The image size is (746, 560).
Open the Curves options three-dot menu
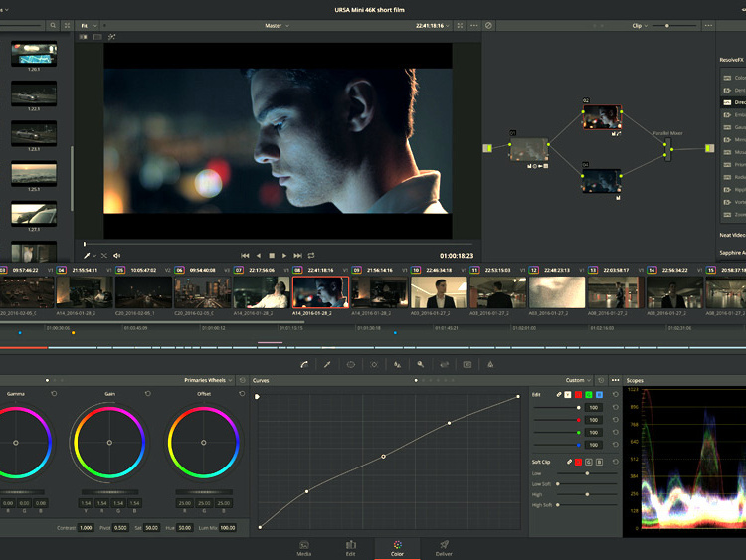615,380
